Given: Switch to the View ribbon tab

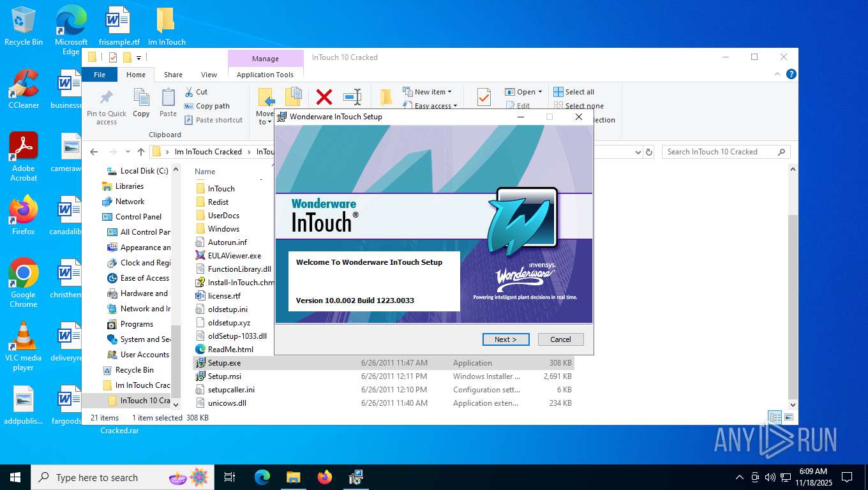Looking at the screenshot, I should 209,75.
